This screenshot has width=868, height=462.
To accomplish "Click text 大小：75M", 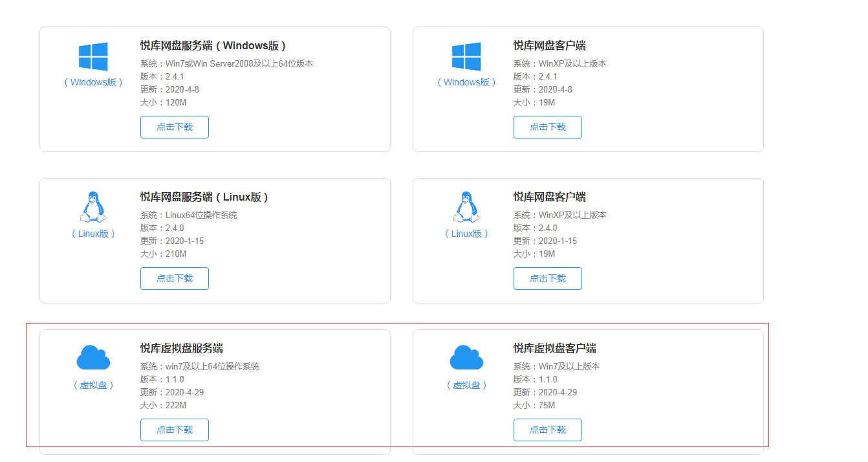I will (534, 405).
